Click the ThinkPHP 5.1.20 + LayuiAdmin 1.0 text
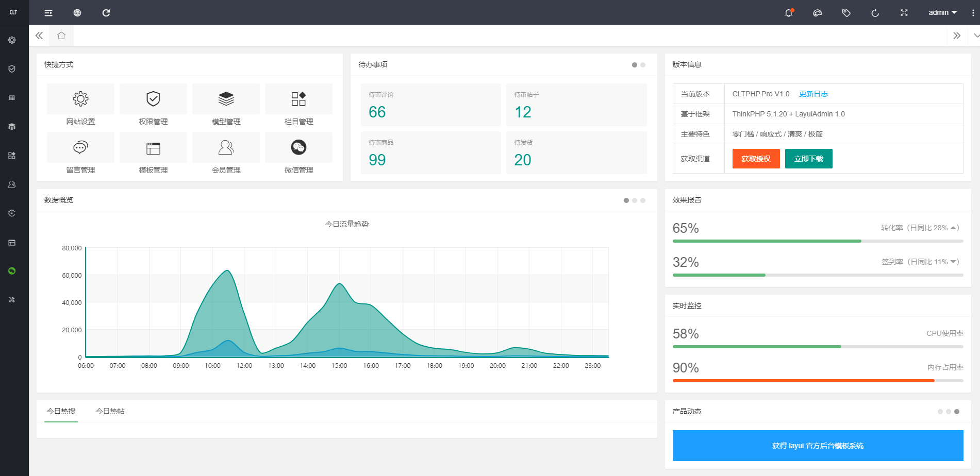This screenshot has width=980, height=476. point(788,114)
